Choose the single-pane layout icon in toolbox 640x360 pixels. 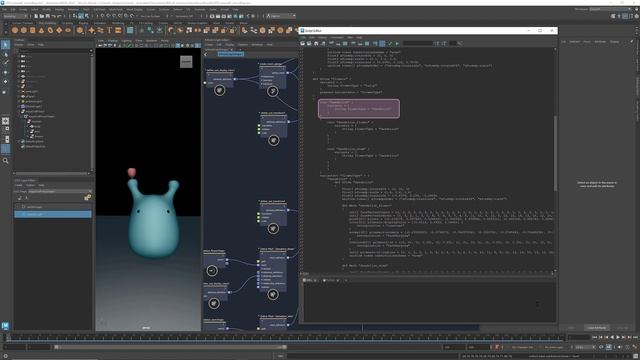tap(5, 121)
